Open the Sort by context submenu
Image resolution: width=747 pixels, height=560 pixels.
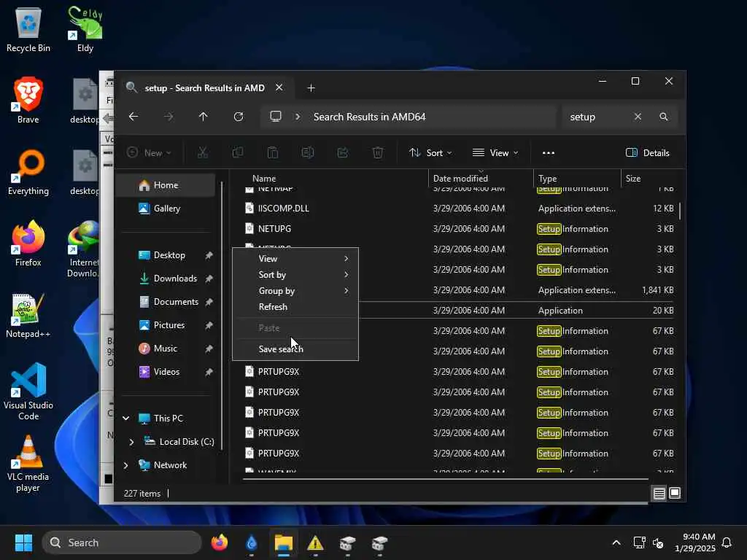point(295,275)
